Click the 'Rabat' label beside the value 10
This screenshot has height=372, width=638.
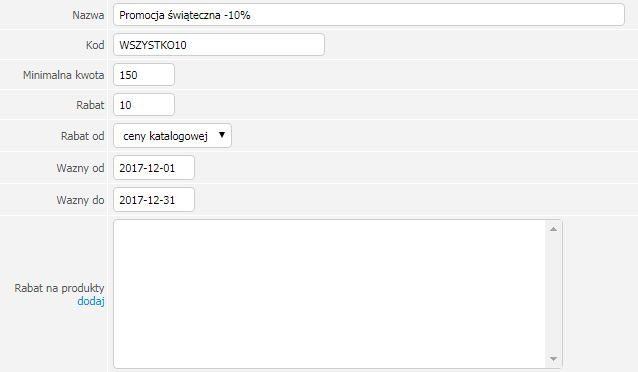(x=90, y=105)
